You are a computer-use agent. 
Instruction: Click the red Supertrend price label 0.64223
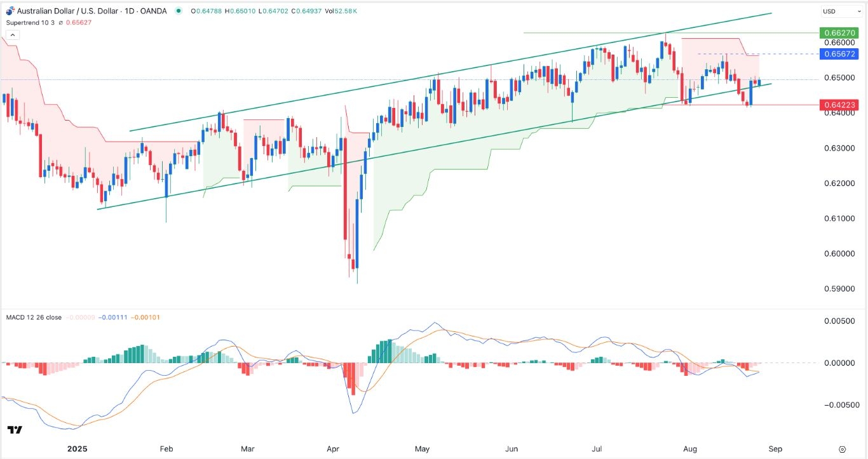pos(840,105)
